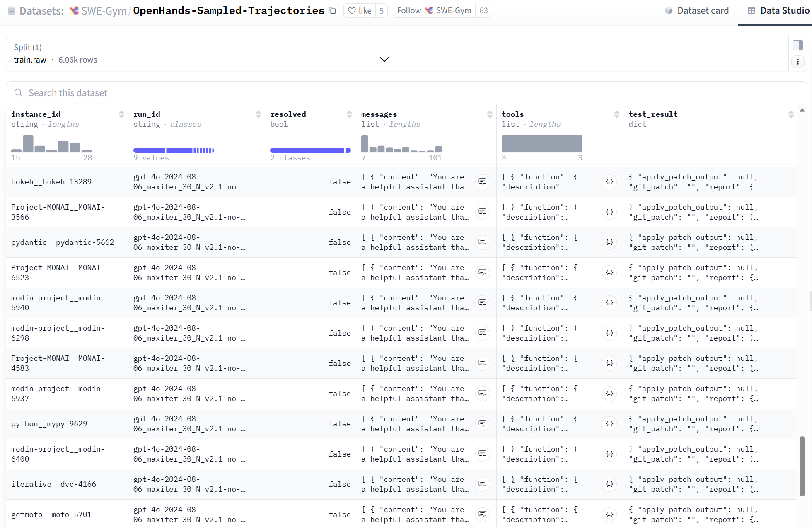Image resolution: width=812 pixels, height=527 pixels.
Task: Follow the SWE-Gym organization
Action: click(434, 11)
